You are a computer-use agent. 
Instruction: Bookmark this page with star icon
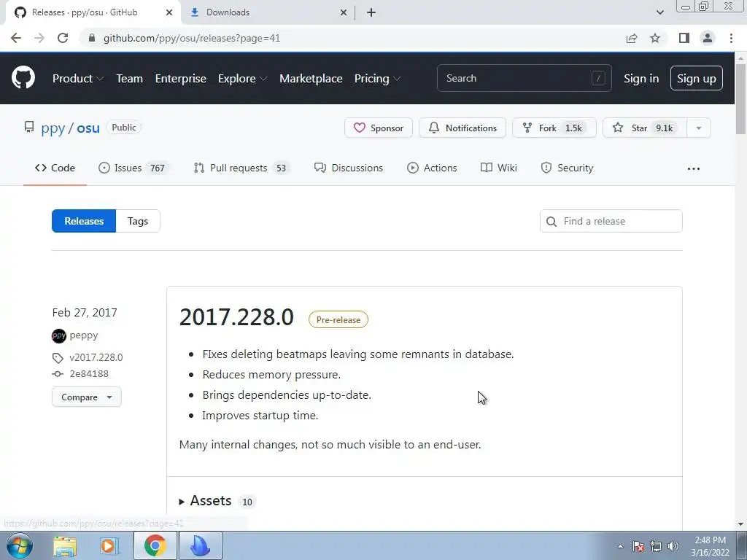tap(655, 38)
